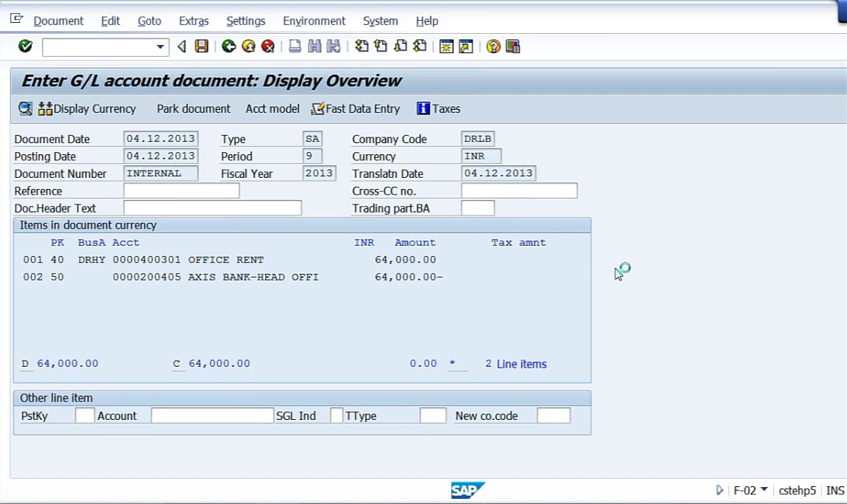Image resolution: width=847 pixels, height=504 pixels.
Task: Open Find with the binoculars icon
Action: [x=315, y=46]
